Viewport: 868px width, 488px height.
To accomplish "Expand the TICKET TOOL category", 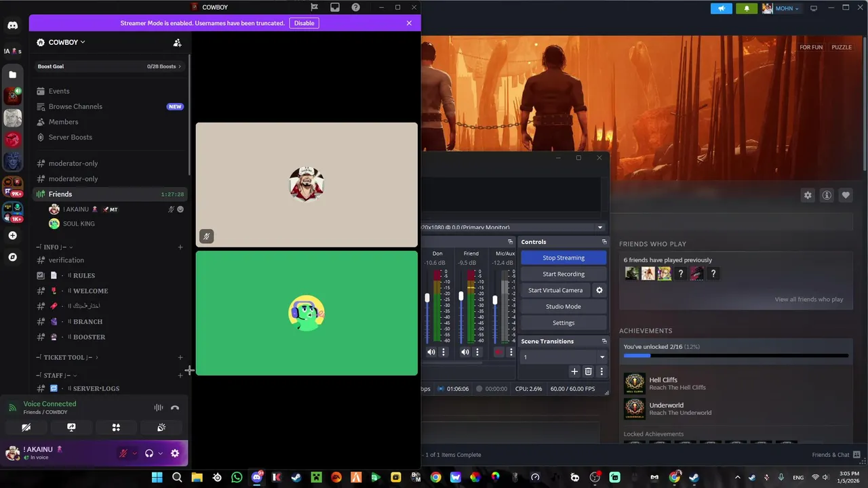I will [67, 357].
